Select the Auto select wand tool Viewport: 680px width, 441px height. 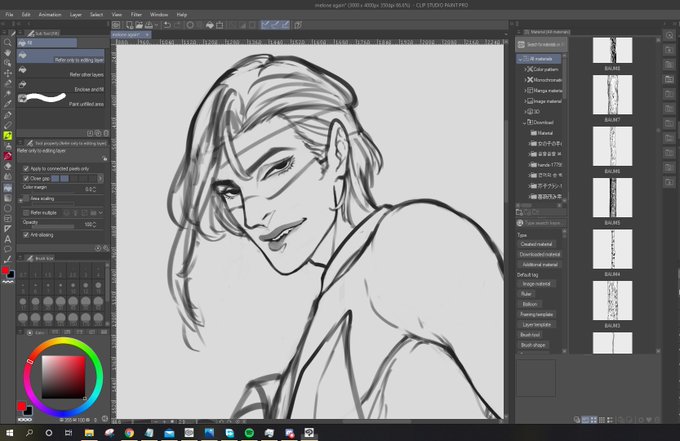coord(7,94)
